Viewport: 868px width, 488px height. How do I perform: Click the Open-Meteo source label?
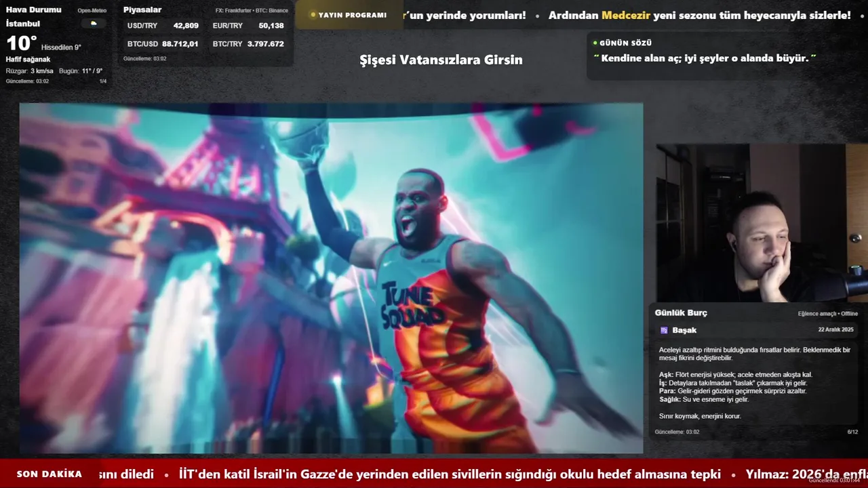92,11
